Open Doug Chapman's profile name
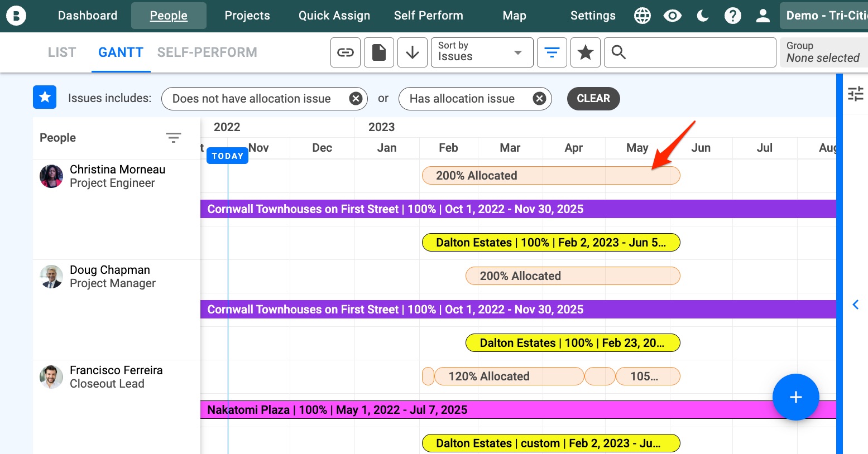868x454 pixels. click(x=110, y=270)
